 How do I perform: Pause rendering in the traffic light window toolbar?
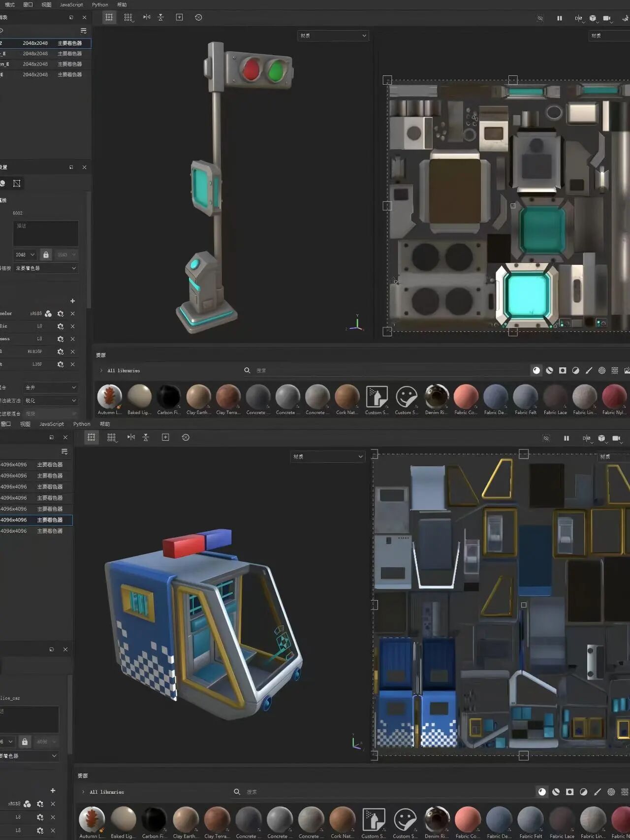559,18
